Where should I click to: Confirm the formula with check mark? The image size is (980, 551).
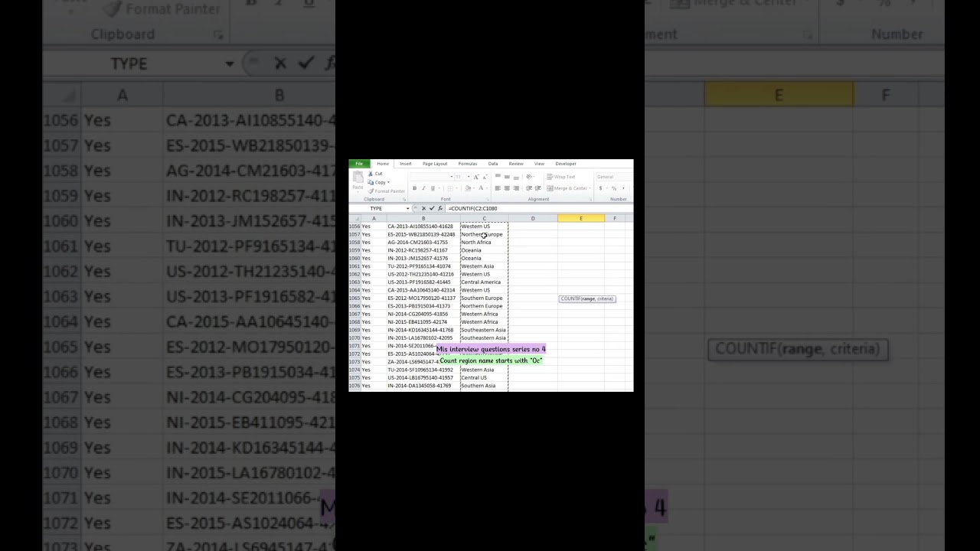click(x=432, y=208)
